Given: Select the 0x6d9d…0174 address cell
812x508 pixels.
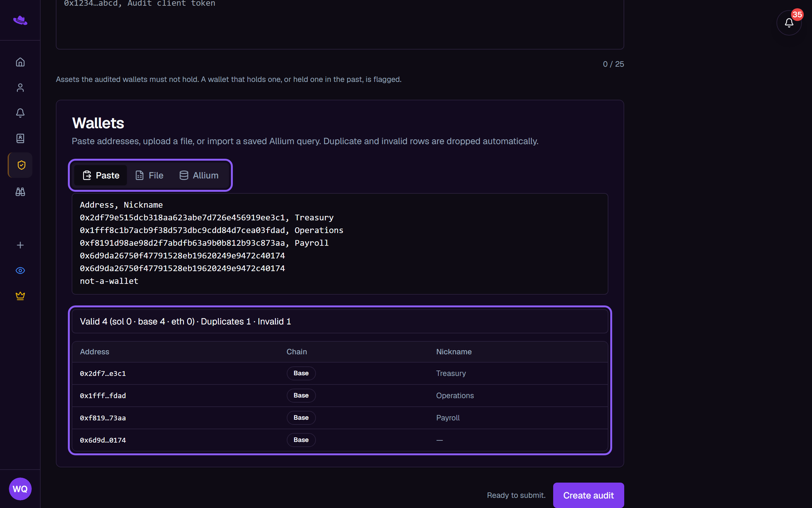Looking at the screenshot, I should 103,440.
